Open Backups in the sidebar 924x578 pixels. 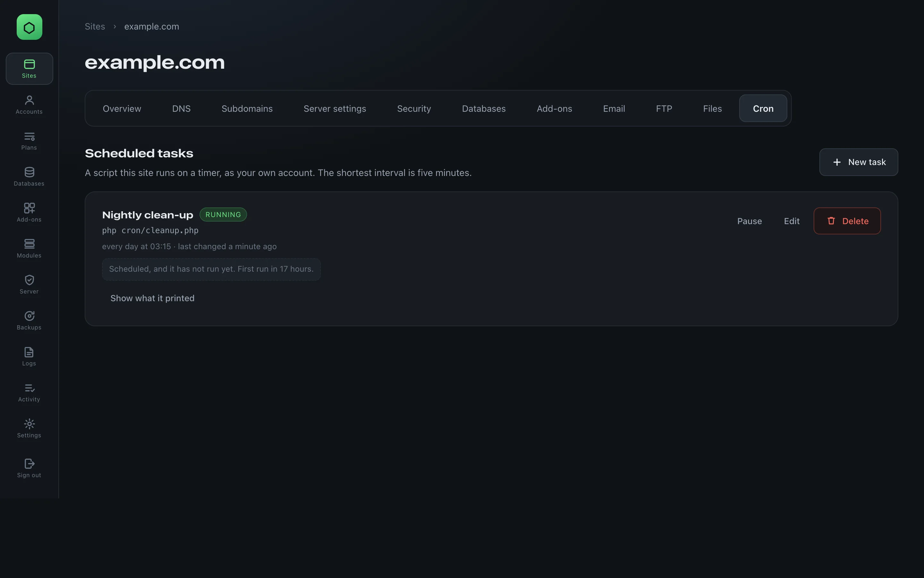(x=30, y=320)
